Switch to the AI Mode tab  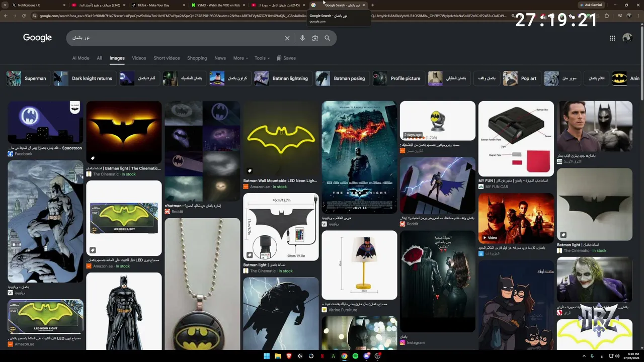(x=80, y=58)
